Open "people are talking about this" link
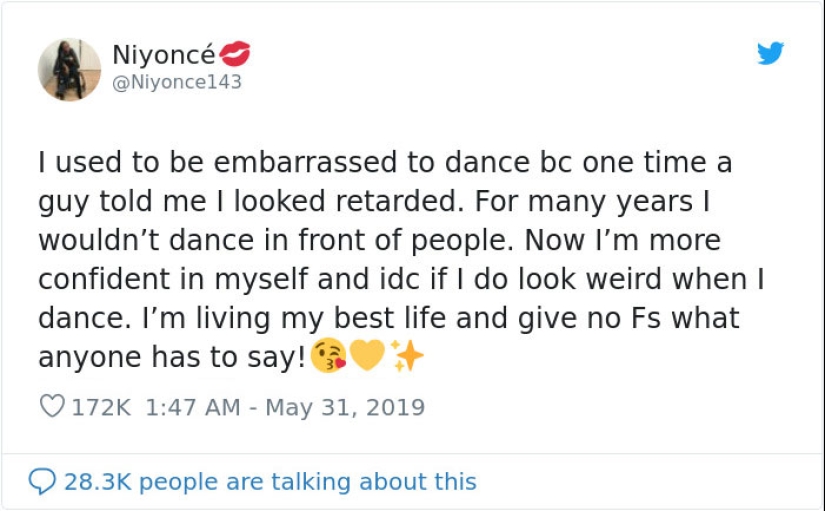Screen dimensions: 825x511 [308, 482]
